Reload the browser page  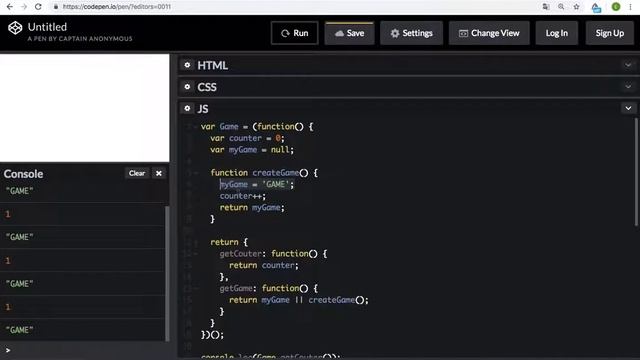point(38,7)
